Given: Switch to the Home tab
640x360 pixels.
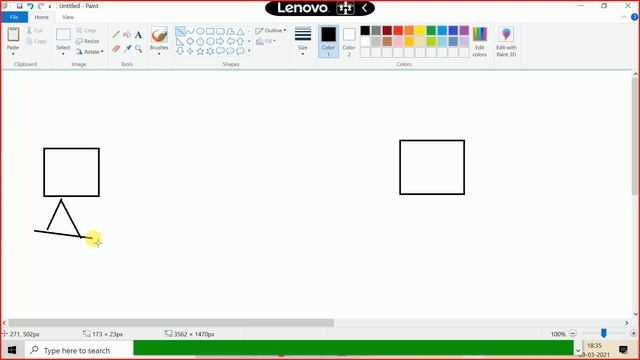Looking at the screenshot, I should pos(42,17).
